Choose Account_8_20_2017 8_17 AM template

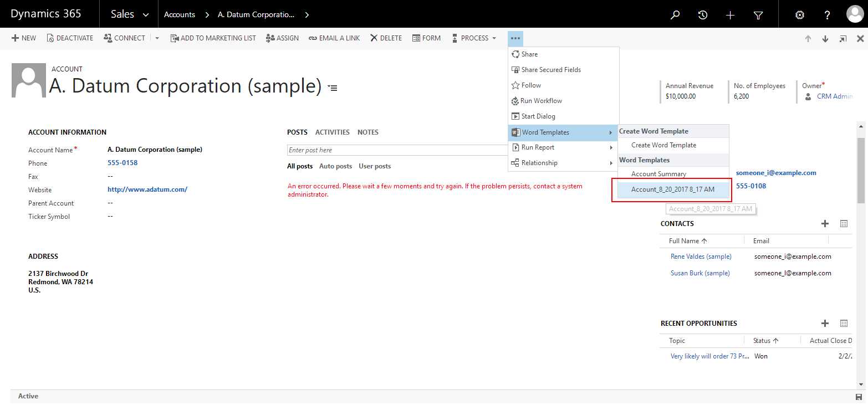click(673, 189)
